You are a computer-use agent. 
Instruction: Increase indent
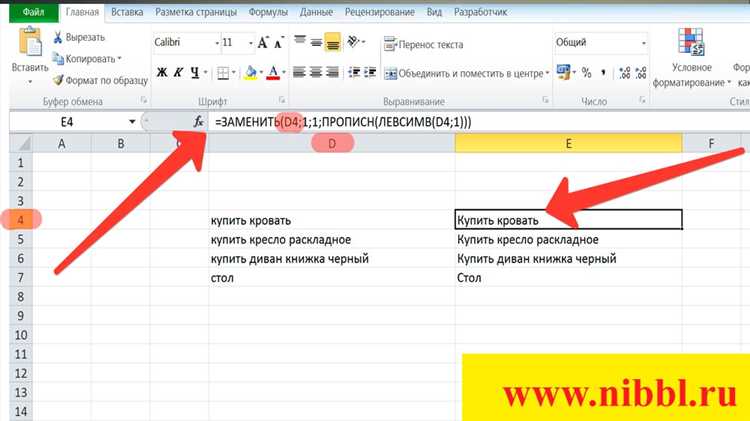click(x=370, y=73)
